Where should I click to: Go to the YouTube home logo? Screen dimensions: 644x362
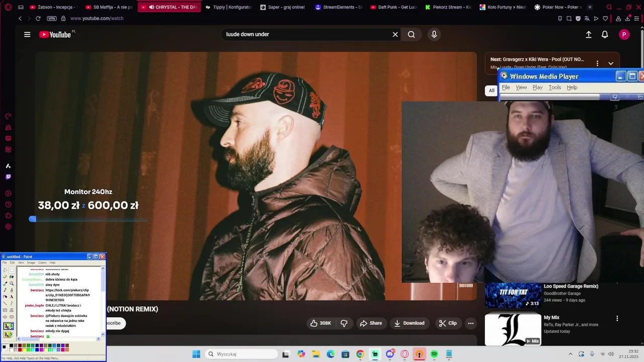point(55,34)
